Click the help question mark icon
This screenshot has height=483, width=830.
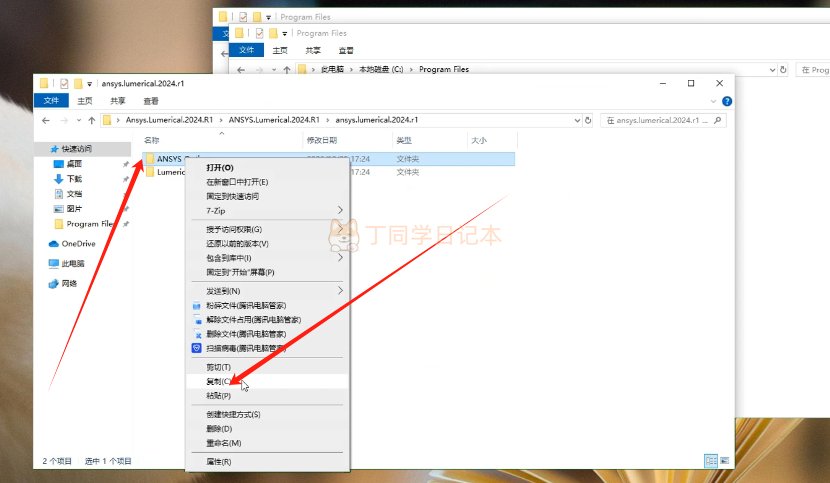pos(726,101)
